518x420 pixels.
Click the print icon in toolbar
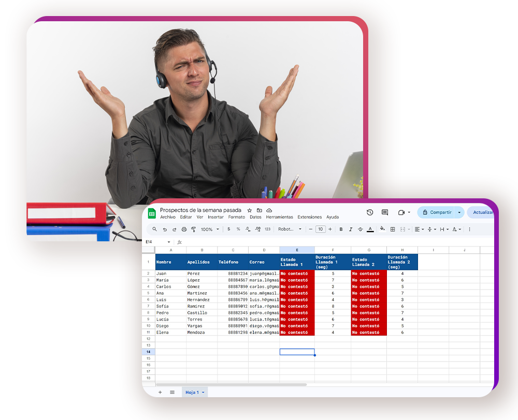pyautogui.click(x=184, y=229)
